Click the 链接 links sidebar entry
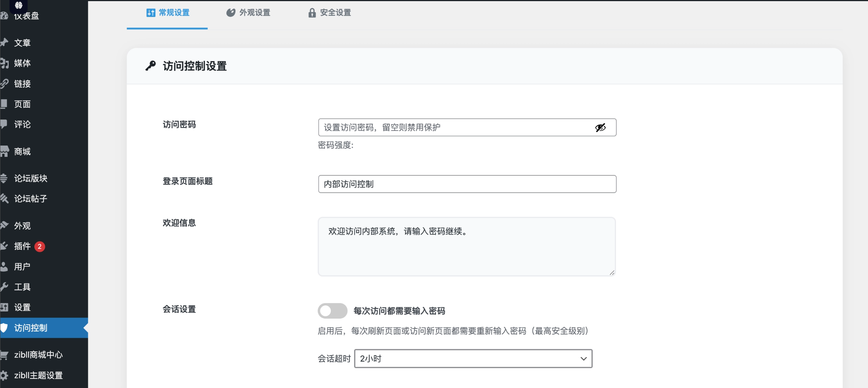Viewport: 868px width, 388px height. [23, 83]
